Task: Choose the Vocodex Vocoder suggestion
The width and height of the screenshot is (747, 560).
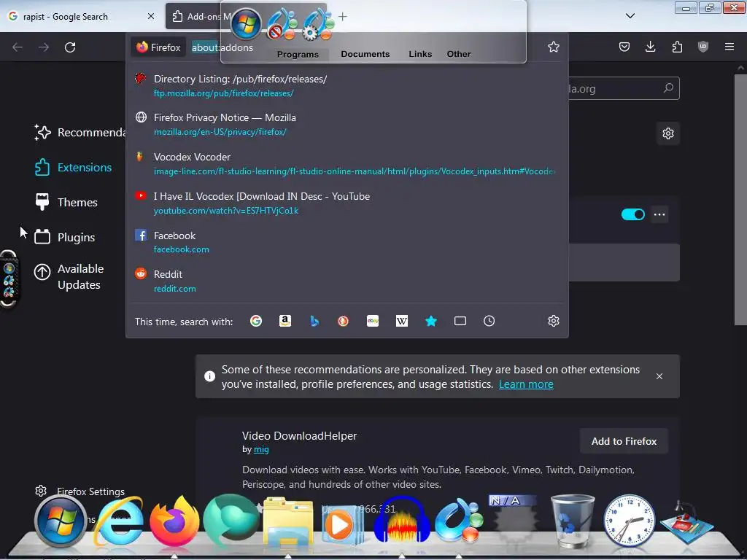Action: [347, 164]
